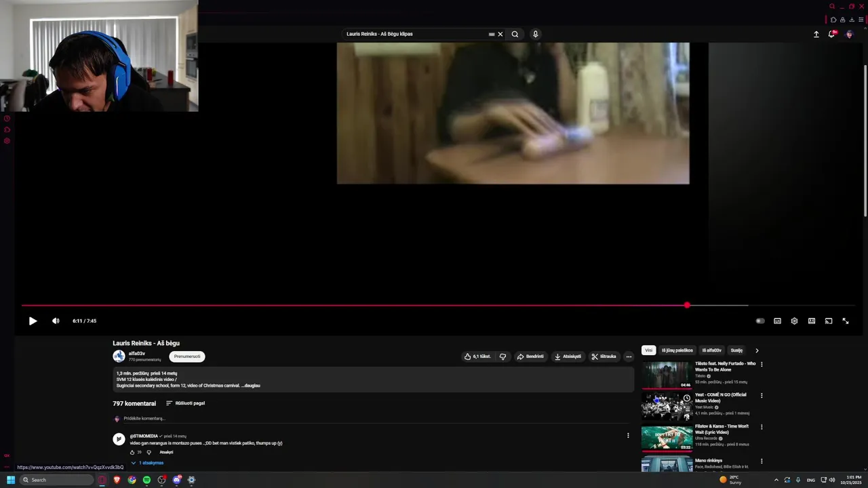Open the YouTube create/upload icon
868x488 pixels.
[816, 35]
